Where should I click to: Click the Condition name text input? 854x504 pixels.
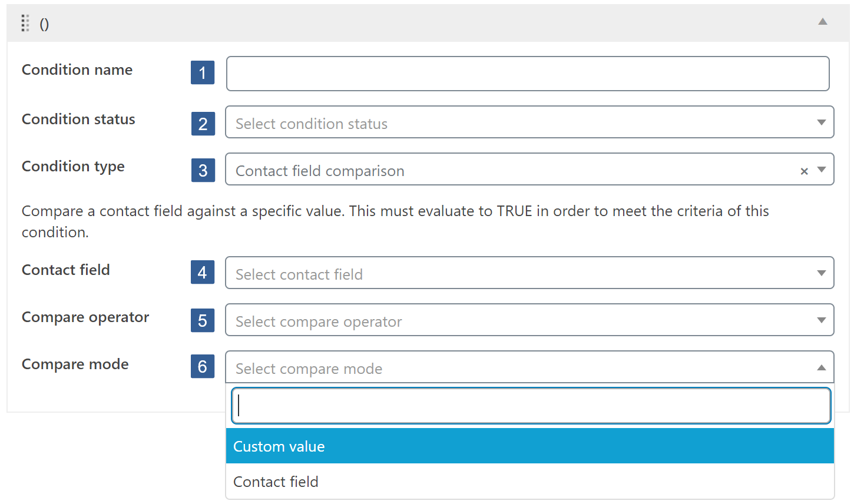(471, 73)
